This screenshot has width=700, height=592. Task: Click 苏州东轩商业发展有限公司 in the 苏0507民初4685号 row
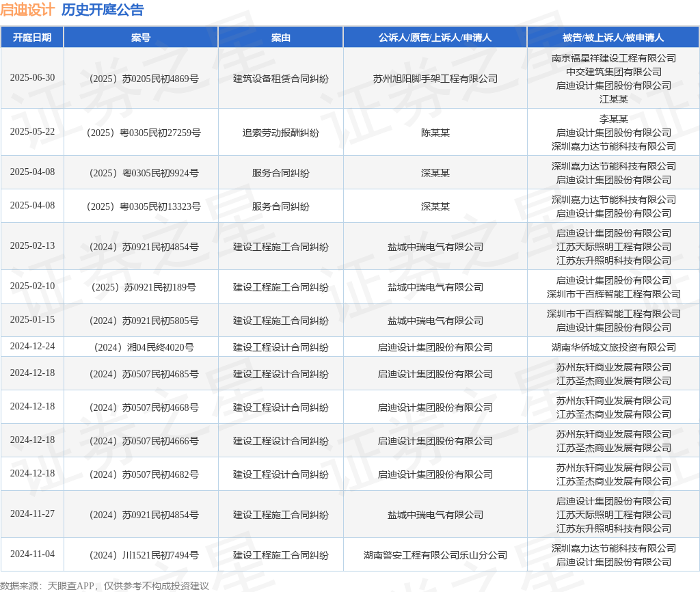click(613, 367)
